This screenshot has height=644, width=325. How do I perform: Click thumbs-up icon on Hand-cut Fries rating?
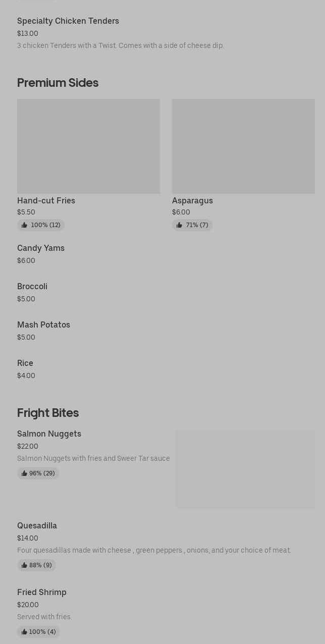tap(24, 225)
